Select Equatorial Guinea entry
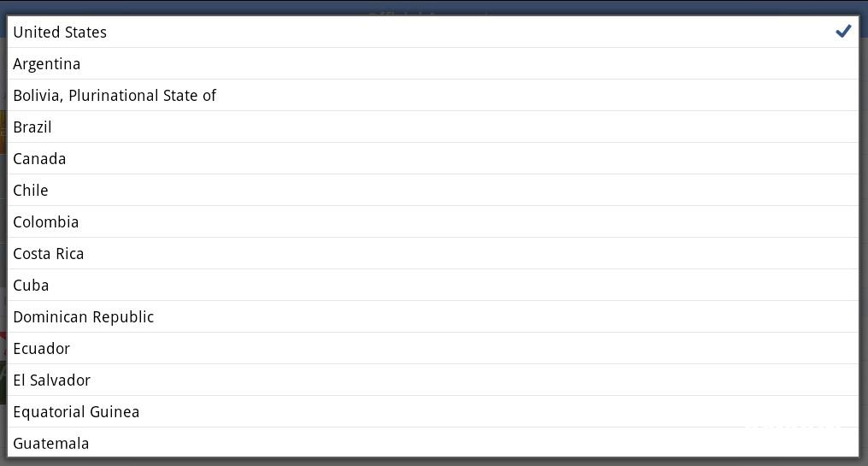This screenshot has height=466, width=868. pos(76,412)
